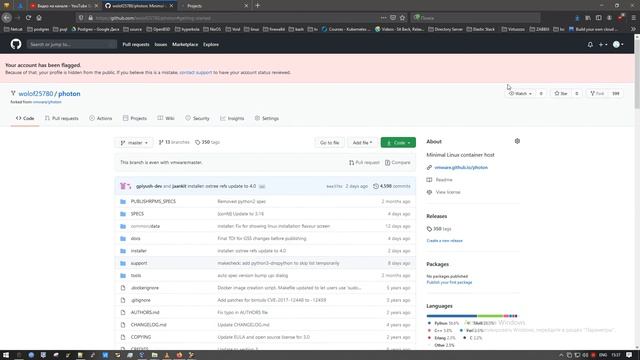
Task: Click Publish your first package link
Action: click(449, 282)
